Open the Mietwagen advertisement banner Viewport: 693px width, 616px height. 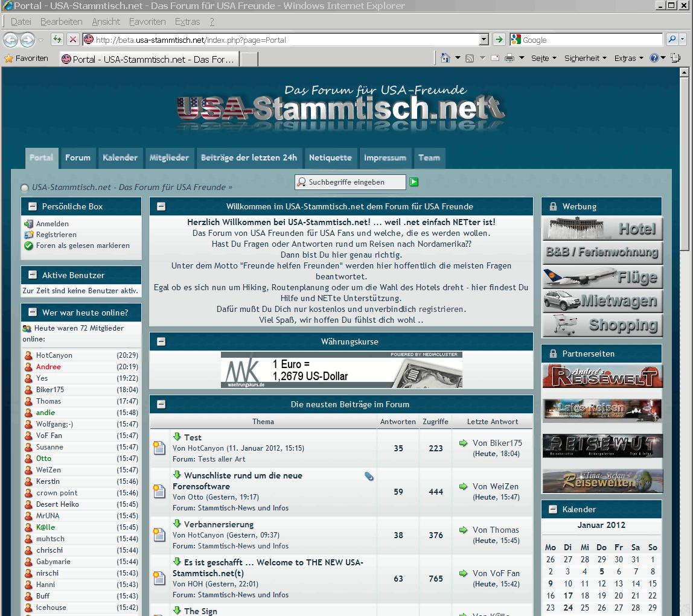602,300
